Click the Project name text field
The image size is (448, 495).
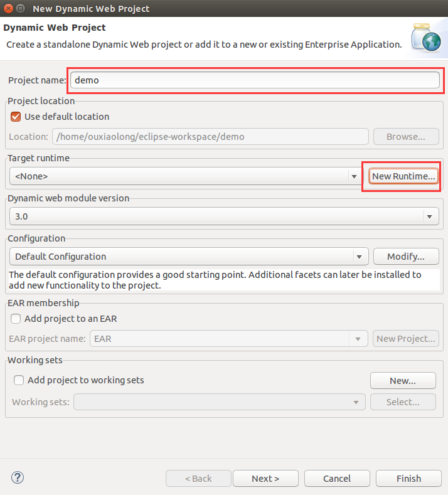(254, 80)
